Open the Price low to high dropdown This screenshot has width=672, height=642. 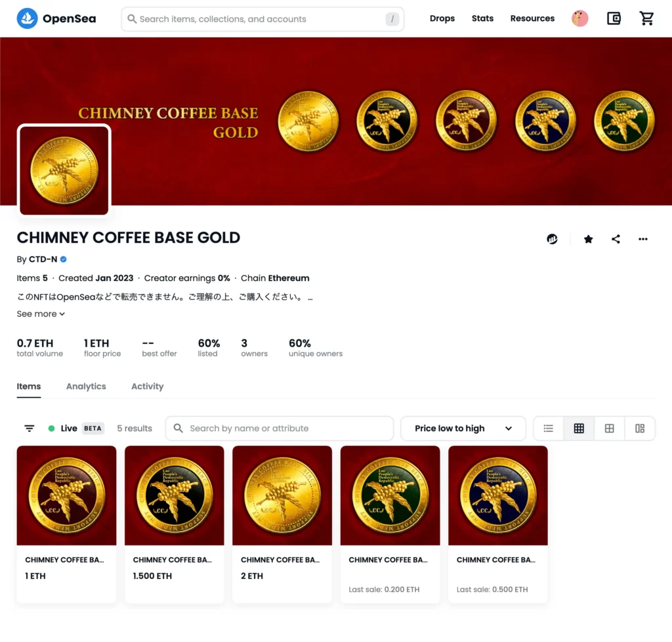coord(463,428)
